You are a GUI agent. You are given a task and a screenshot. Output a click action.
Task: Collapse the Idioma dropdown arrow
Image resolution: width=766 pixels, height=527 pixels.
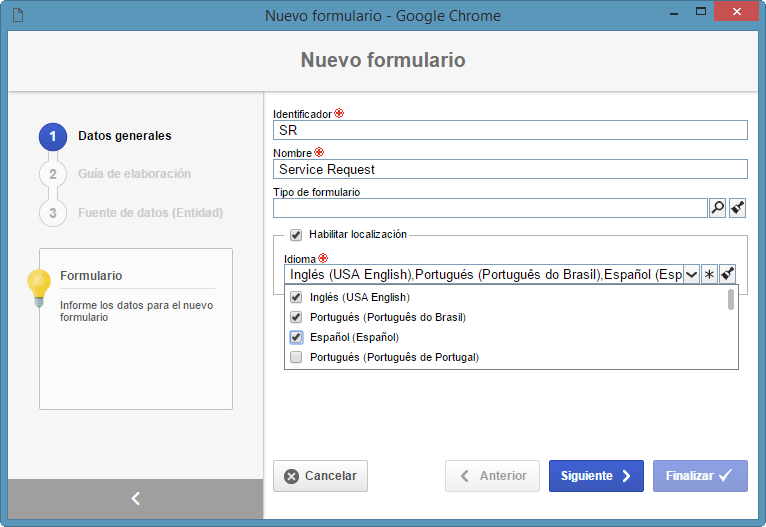pos(691,274)
